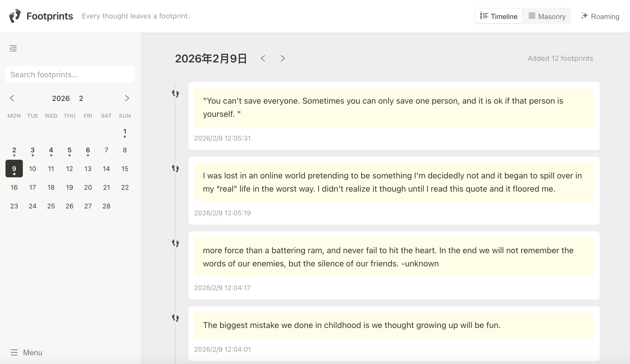Collapse the sidebar using the collapse icon

click(x=13, y=48)
